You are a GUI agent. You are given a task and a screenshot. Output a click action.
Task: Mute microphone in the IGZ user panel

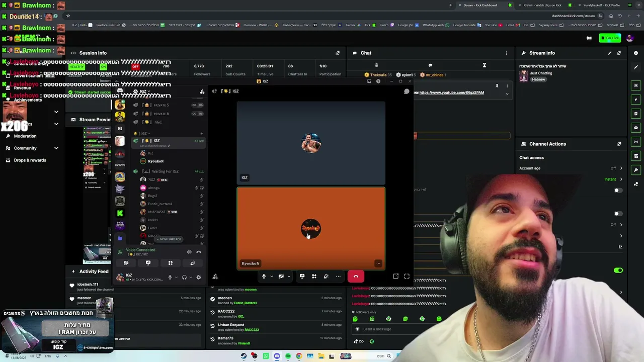click(170, 278)
